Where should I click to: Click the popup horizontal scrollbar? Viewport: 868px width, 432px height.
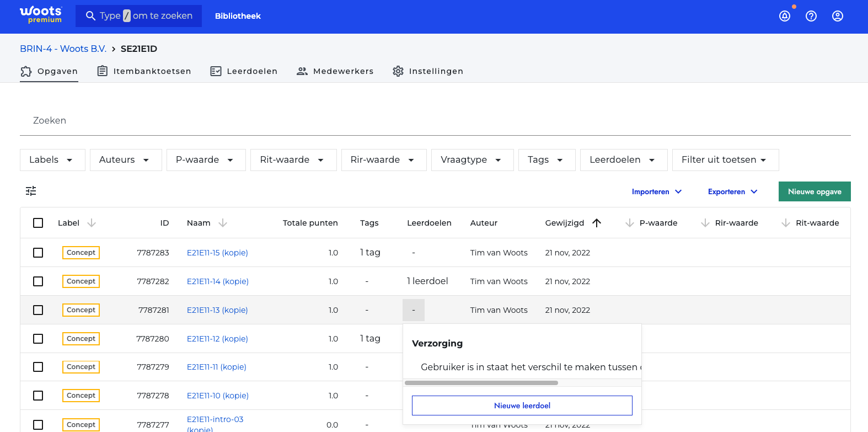[481, 383]
